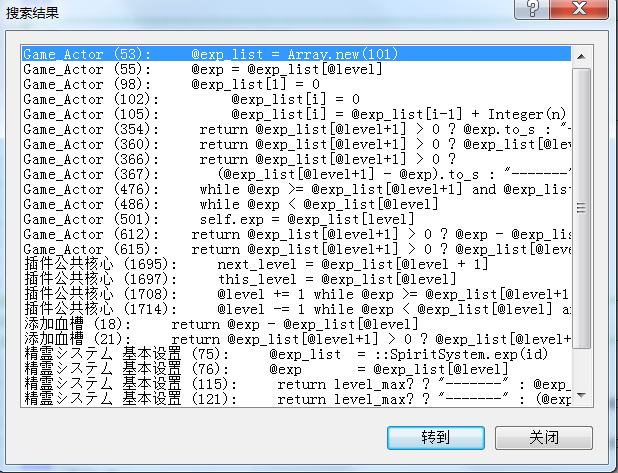Select 添加血槽 (21) result row

pyautogui.click(x=296, y=339)
